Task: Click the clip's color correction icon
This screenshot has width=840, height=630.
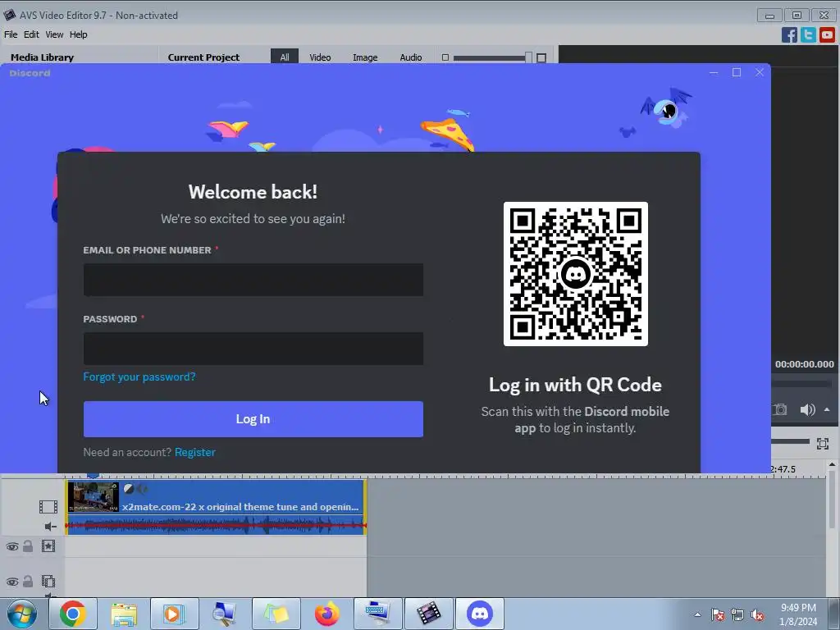Action: (x=129, y=489)
